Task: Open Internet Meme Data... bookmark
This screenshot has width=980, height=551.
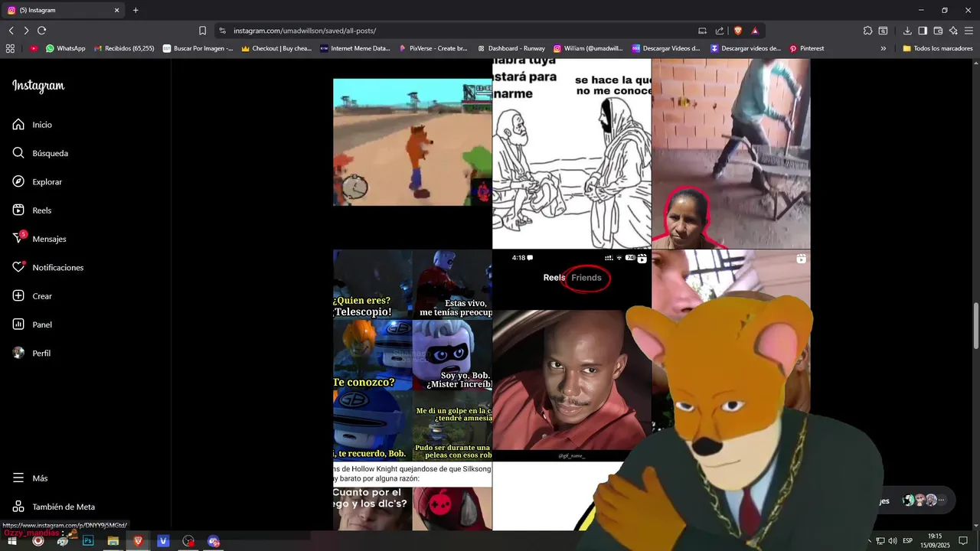Action: pos(354,48)
